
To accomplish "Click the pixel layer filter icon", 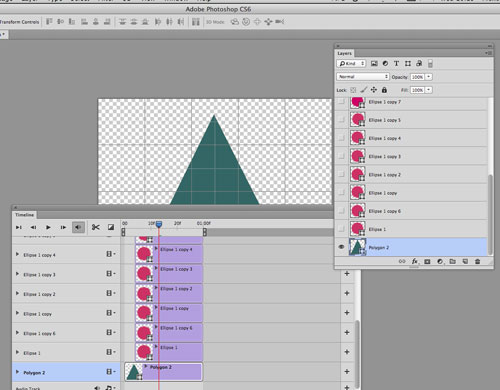I will (374, 63).
